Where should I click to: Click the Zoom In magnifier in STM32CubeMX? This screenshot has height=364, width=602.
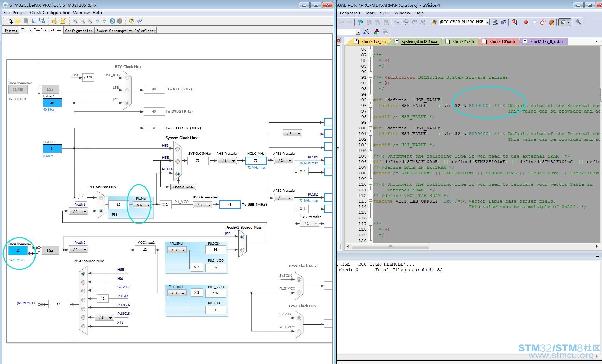point(75,21)
